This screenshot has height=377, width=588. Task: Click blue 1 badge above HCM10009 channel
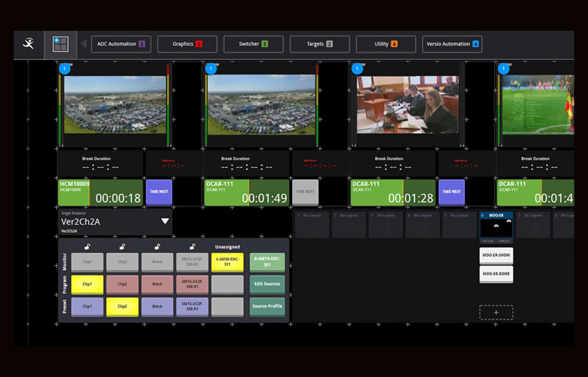click(x=64, y=69)
